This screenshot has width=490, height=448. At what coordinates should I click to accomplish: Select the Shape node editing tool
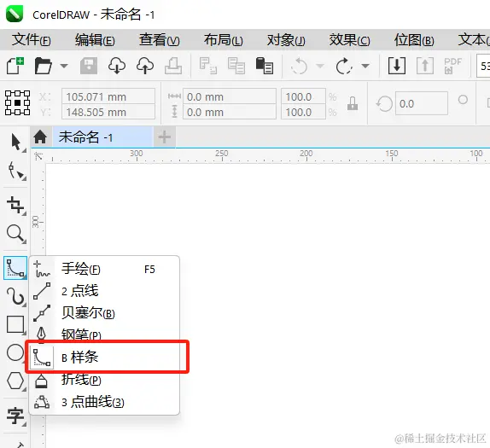pos(15,171)
